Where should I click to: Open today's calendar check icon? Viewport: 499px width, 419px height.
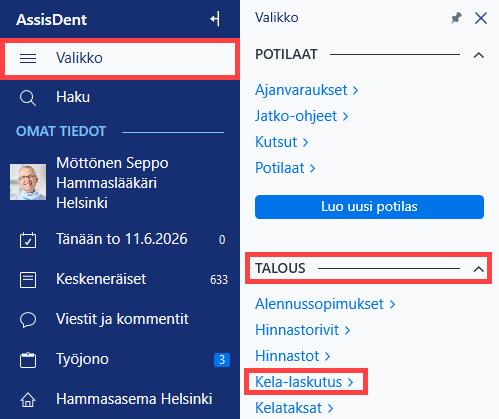coord(28,240)
